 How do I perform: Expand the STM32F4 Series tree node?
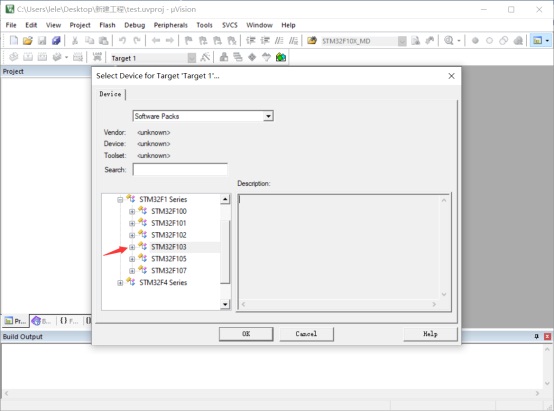[120, 283]
